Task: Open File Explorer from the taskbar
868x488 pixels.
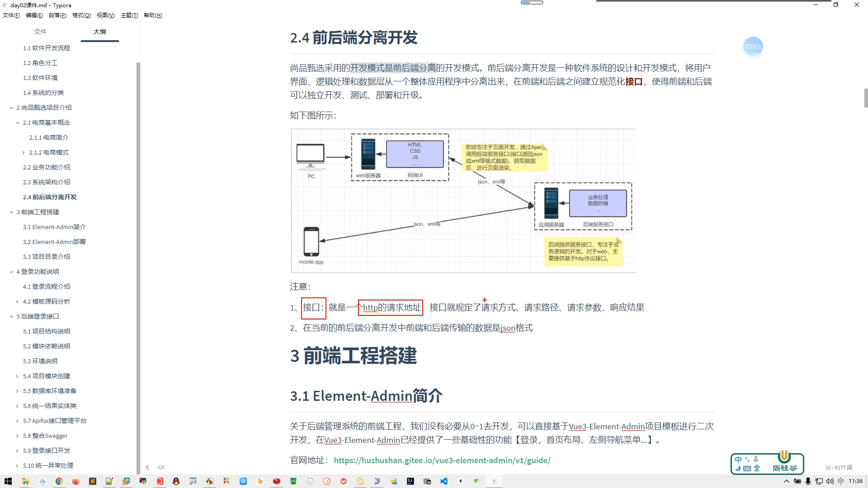Action: [25, 481]
